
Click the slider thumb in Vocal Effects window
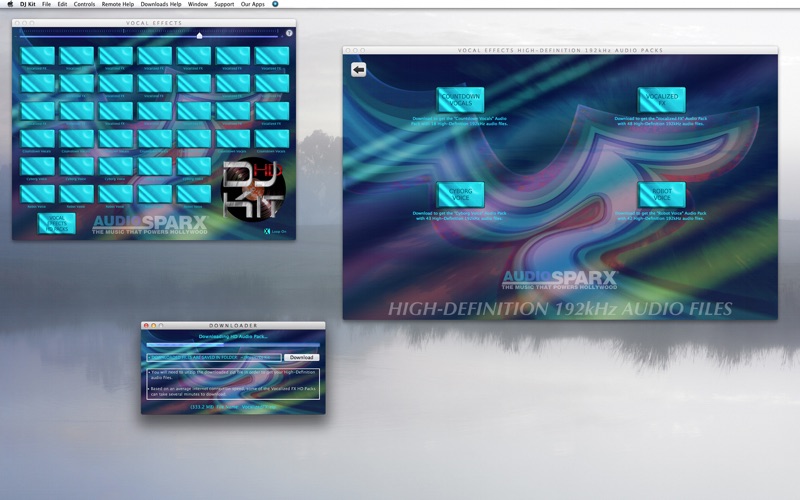pyautogui.click(x=199, y=35)
